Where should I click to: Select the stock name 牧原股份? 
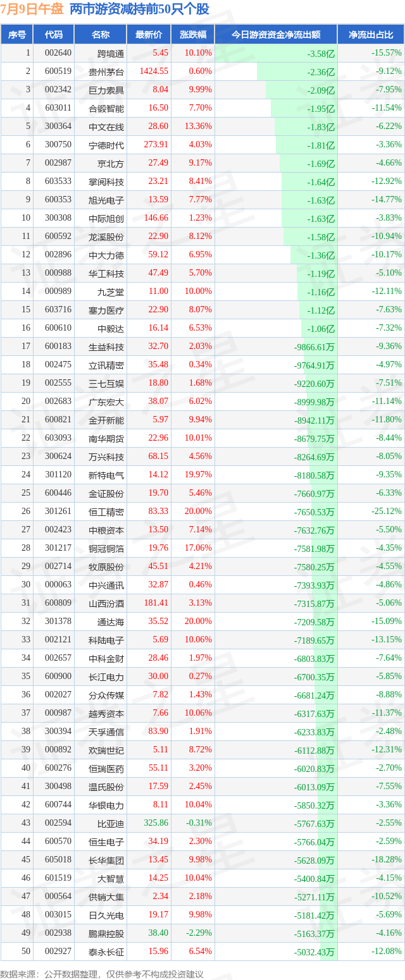(106, 567)
